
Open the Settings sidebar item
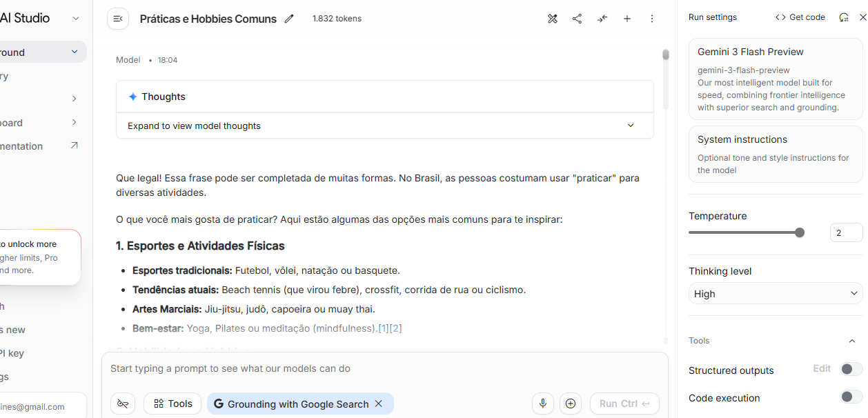coord(4,377)
